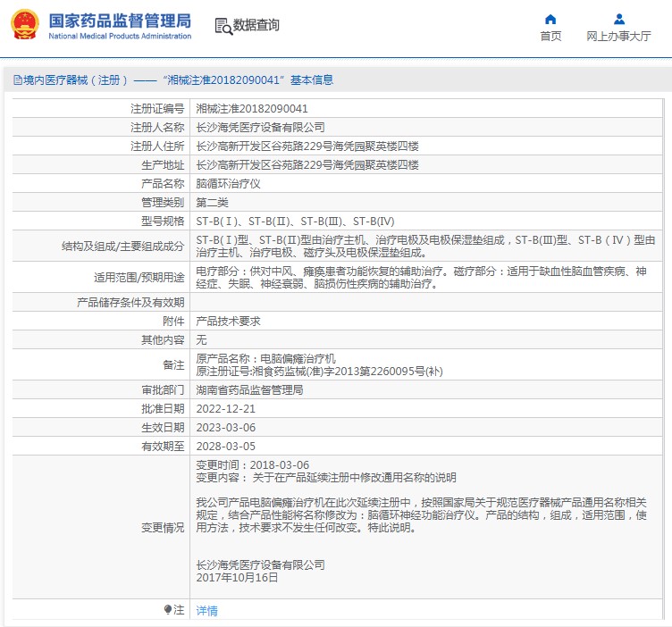Click the 变更内容 explanation line

coord(325,478)
